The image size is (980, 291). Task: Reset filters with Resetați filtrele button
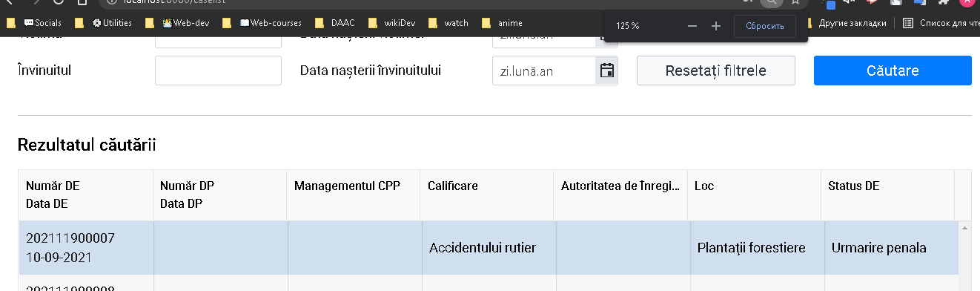(716, 71)
